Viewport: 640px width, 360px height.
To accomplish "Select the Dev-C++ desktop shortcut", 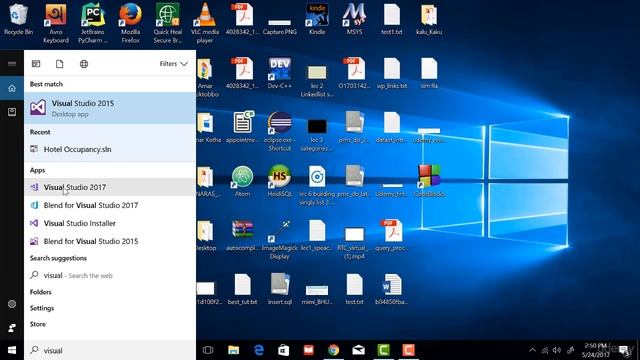I will tap(280, 73).
